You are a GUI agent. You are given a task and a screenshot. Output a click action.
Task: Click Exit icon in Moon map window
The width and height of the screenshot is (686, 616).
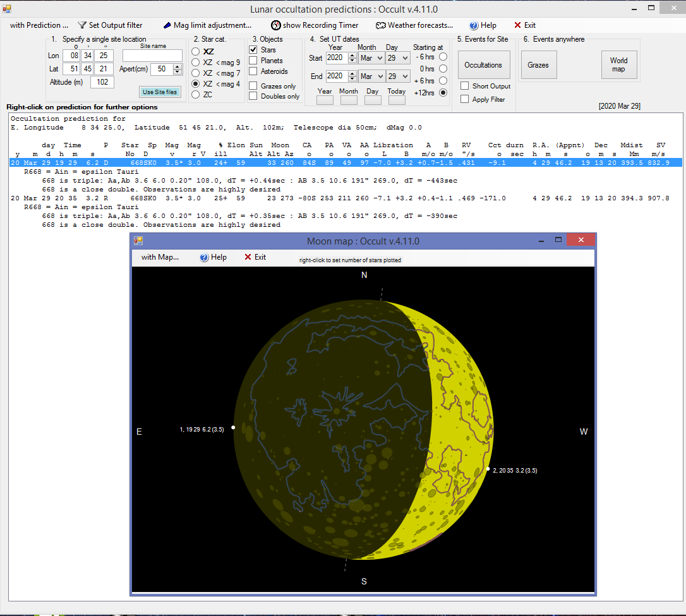(x=248, y=257)
